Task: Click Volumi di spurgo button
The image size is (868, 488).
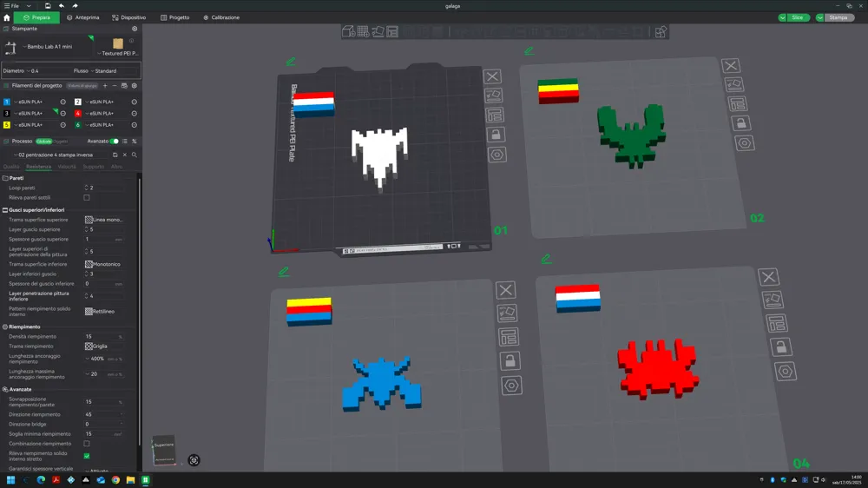Action: [x=82, y=86]
